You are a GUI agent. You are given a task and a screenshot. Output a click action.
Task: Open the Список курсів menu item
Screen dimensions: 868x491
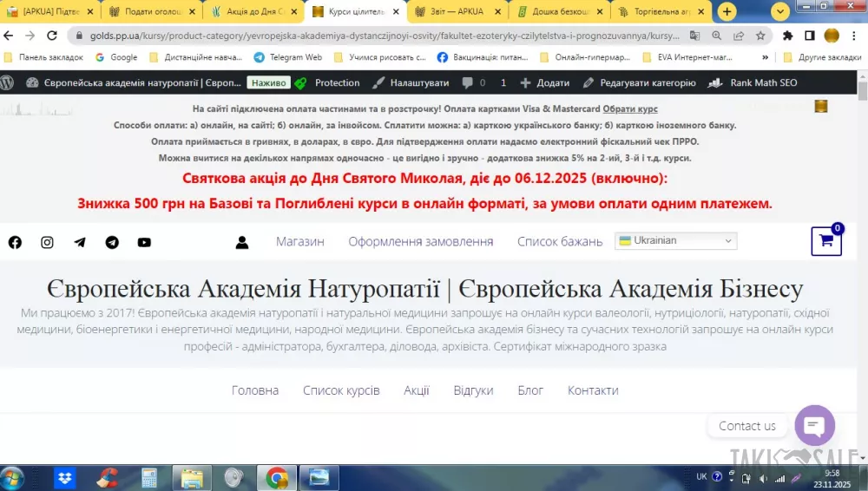pos(341,390)
